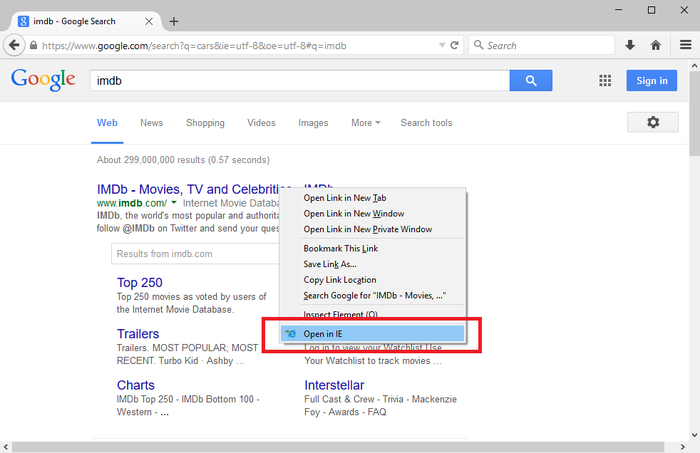Switch to the Videos tab
Viewport: 700px width, 453px height.
pos(261,123)
